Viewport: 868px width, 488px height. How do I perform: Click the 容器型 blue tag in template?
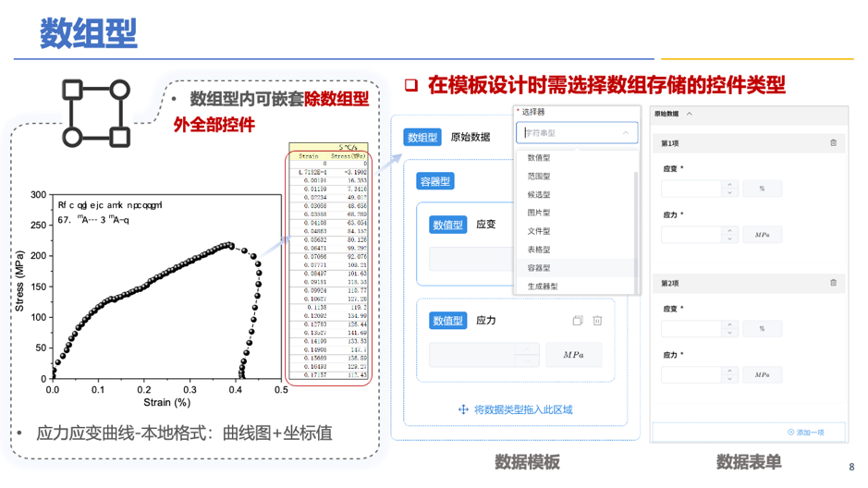pyautogui.click(x=434, y=181)
